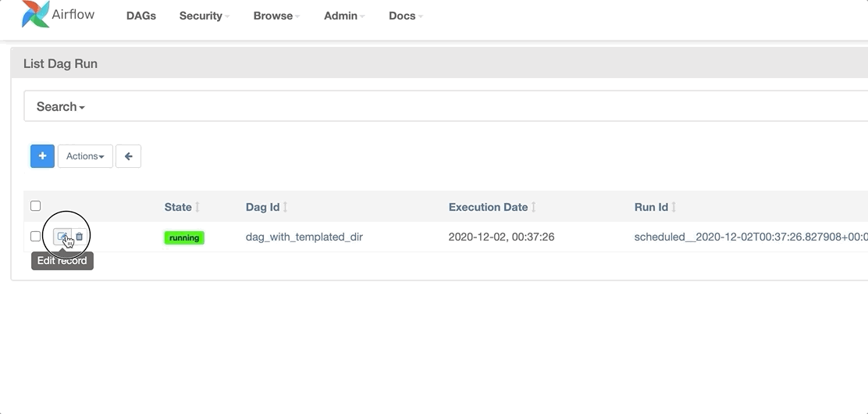Click the Airflow brand name text

click(73, 14)
